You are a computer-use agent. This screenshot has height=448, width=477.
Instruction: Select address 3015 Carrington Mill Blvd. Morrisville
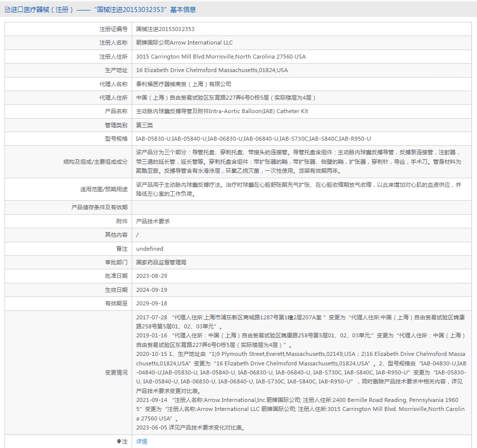(x=221, y=57)
